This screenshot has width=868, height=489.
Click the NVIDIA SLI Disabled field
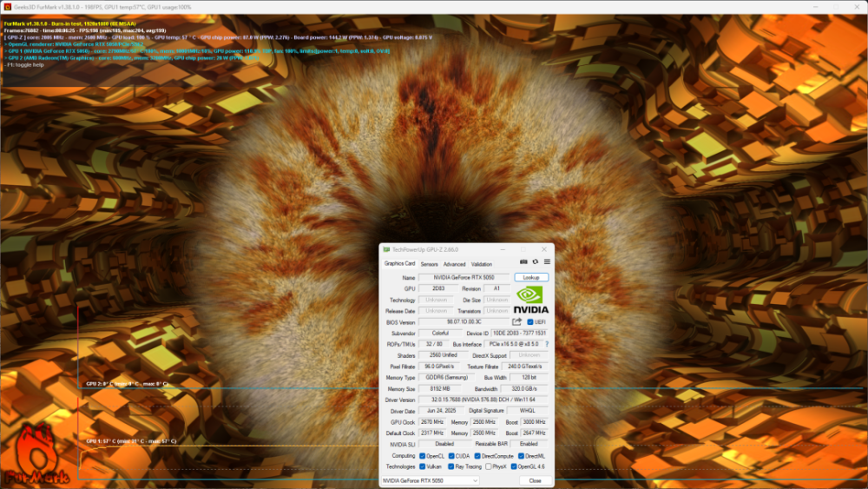(444, 444)
